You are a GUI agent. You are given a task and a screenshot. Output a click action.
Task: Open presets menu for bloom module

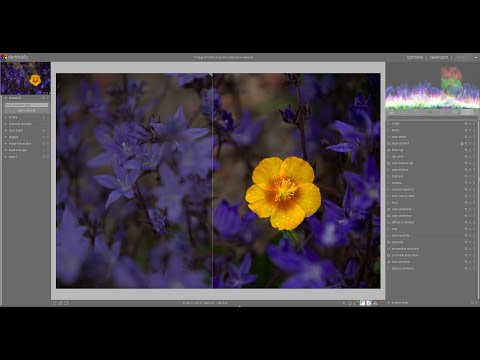(474, 130)
